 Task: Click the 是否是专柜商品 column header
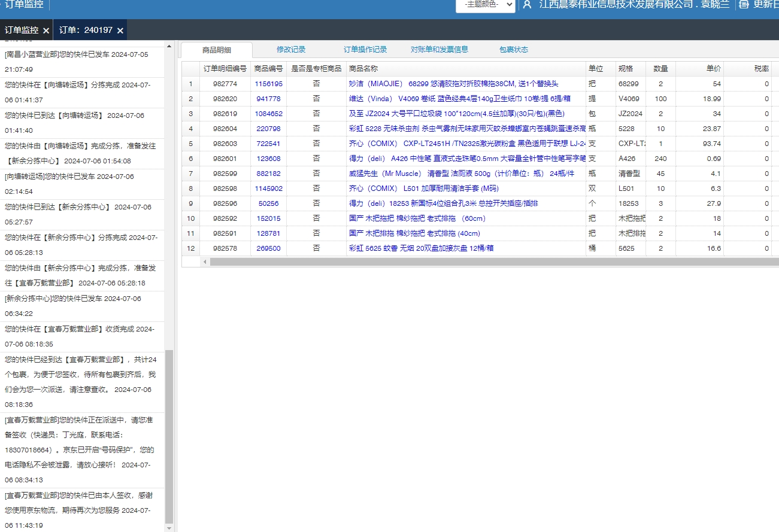[x=316, y=69]
